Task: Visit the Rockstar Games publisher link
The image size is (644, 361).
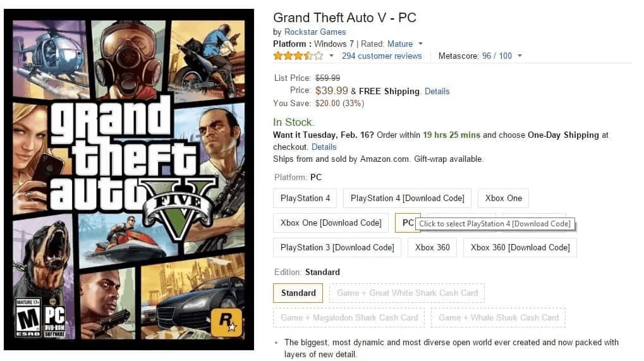Action: (x=315, y=32)
